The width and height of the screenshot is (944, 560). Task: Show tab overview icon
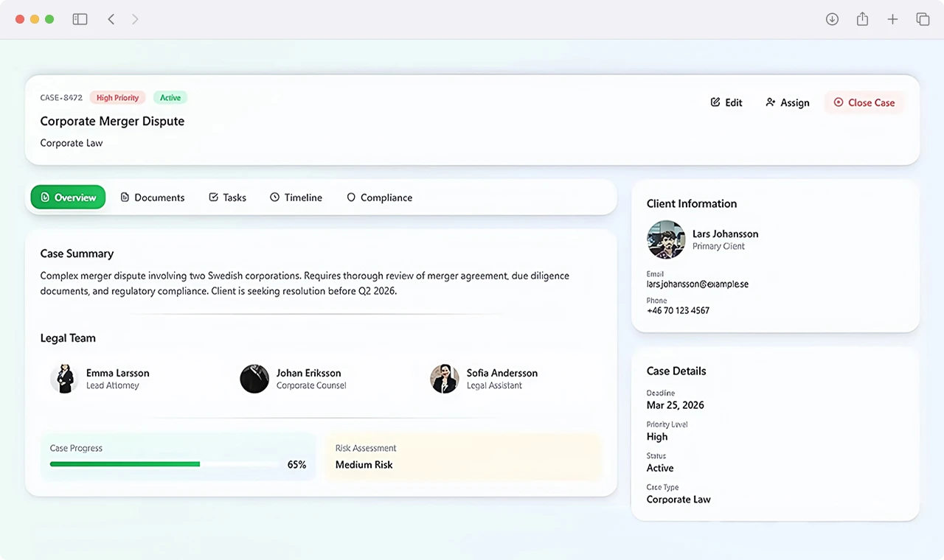tap(923, 19)
